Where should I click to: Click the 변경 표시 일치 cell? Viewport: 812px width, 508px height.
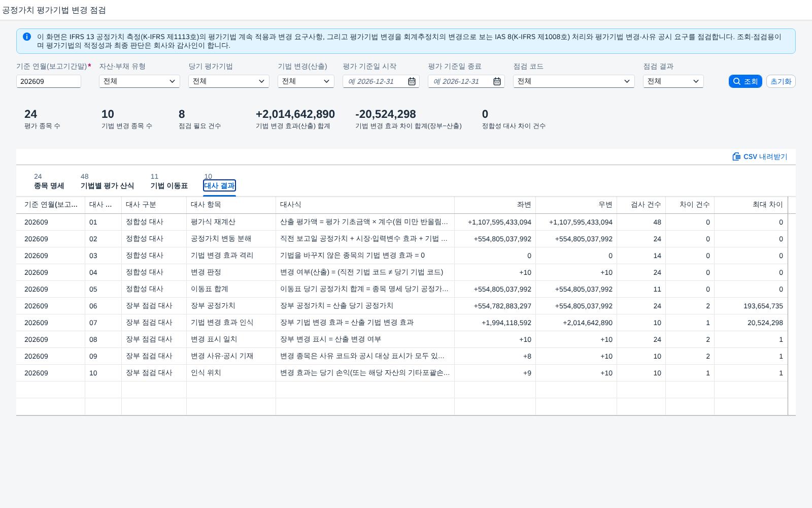[x=231, y=339]
